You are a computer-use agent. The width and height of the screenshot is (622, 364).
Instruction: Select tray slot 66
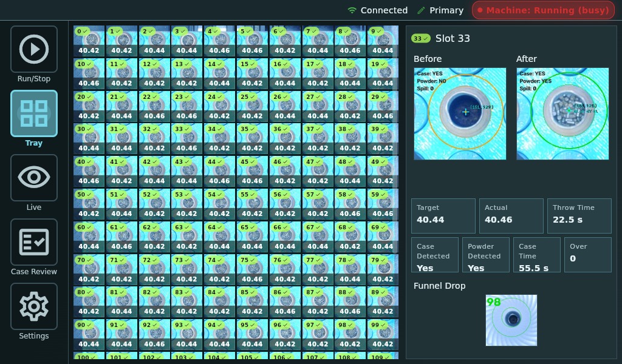[285, 237]
